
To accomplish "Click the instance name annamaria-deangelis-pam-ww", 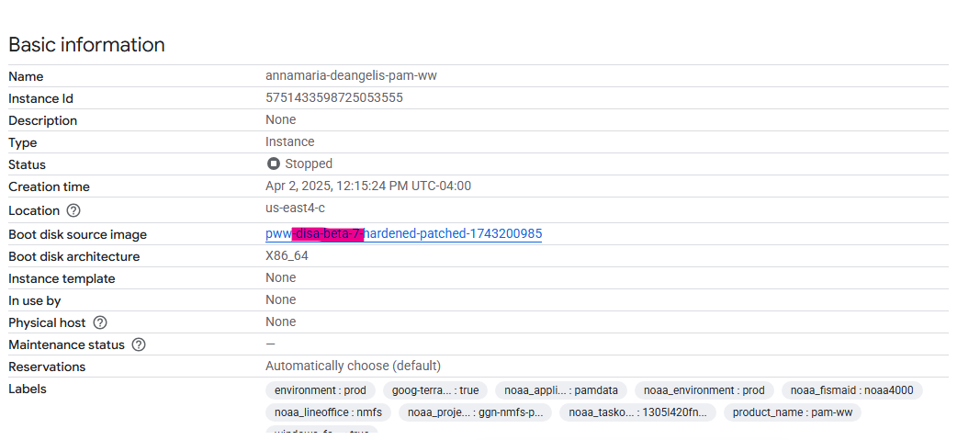I will [351, 76].
